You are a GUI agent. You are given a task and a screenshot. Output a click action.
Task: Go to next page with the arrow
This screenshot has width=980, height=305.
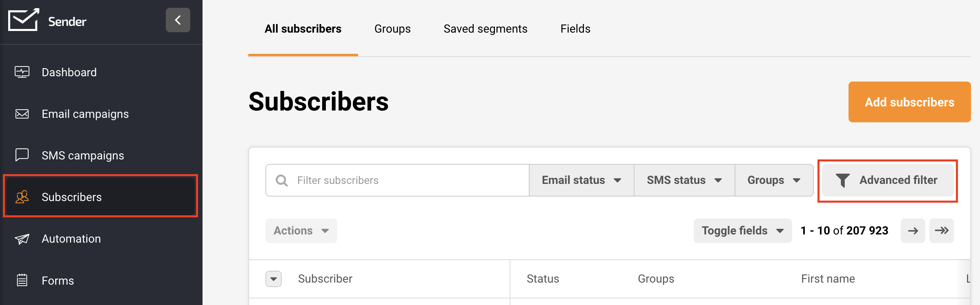click(x=913, y=231)
